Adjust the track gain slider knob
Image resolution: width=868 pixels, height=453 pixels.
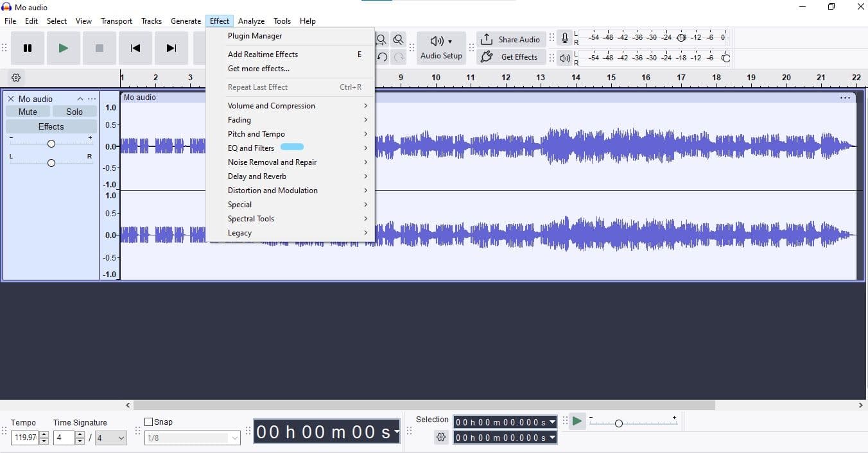[x=51, y=144]
